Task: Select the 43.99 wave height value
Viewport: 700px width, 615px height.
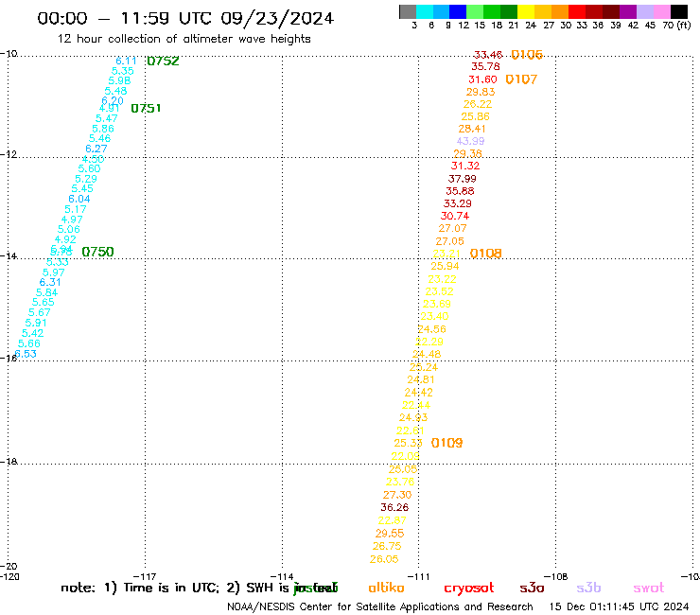Action: [x=470, y=141]
